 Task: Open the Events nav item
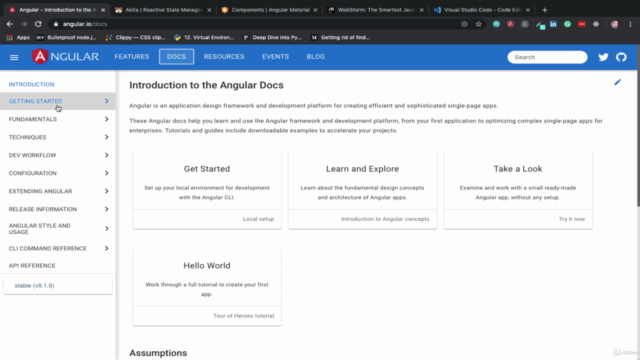(x=276, y=57)
